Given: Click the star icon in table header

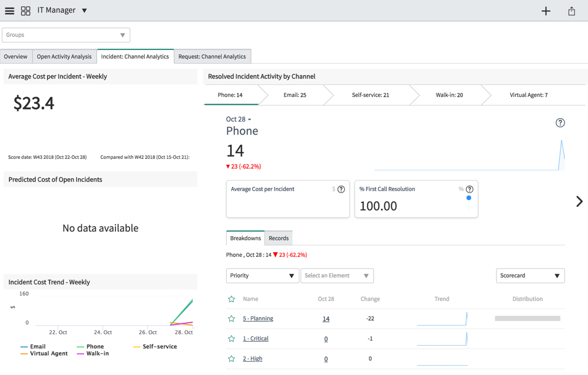Looking at the screenshot, I should coord(231,299).
